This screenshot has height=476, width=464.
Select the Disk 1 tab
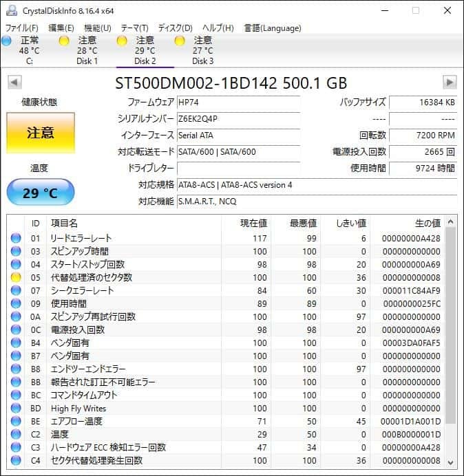click(87, 50)
